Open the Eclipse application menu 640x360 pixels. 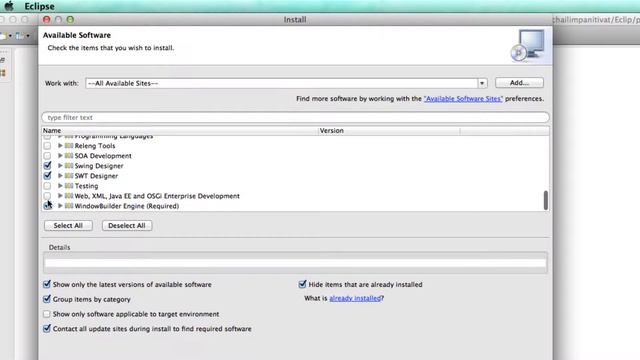tap(39, 7)
